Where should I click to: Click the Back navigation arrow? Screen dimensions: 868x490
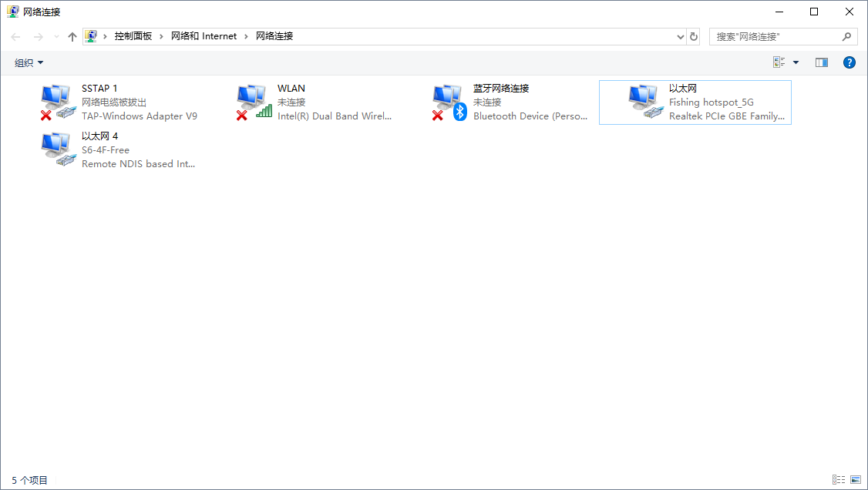[x=15, y=36]
